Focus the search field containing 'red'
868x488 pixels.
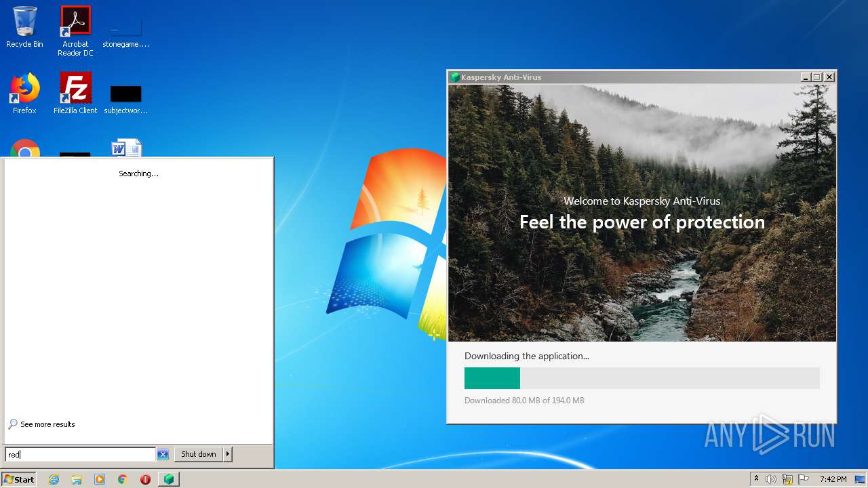tap(81, 454)
